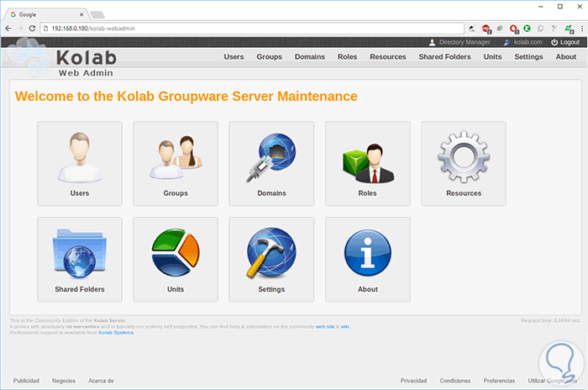588x390 pixels.
Task: Click the first red extension icon in toolbar
Action: coord(486,29)
